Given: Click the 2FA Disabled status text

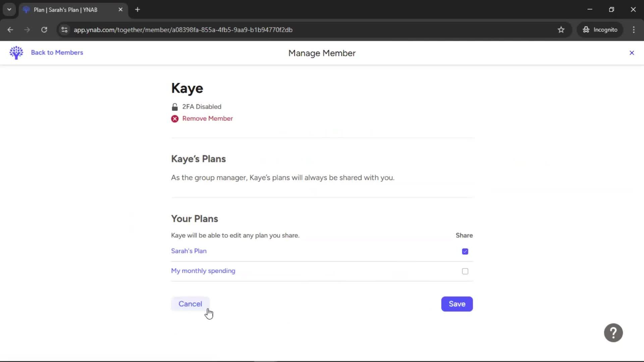Looking at the screenshot, I should 202,107.
